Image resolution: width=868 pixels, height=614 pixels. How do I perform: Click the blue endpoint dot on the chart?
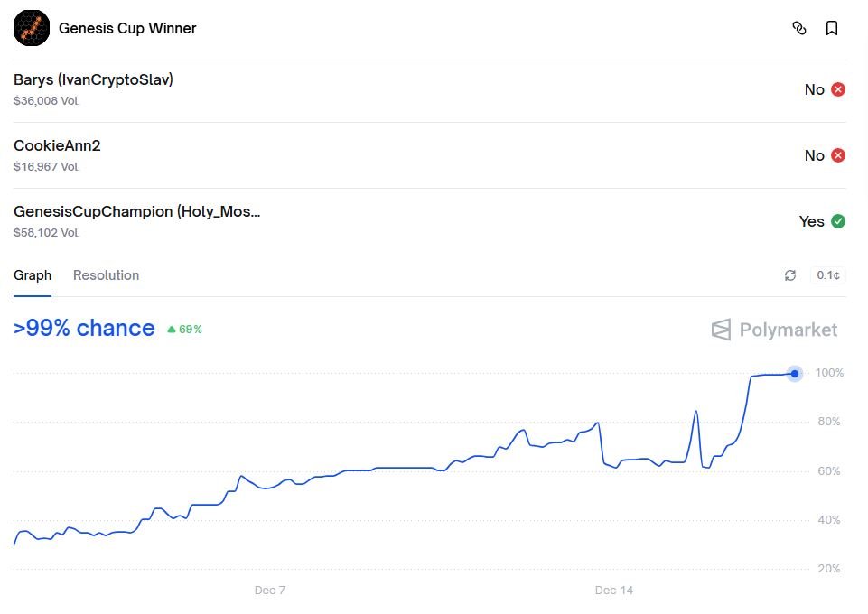point(795,374)
